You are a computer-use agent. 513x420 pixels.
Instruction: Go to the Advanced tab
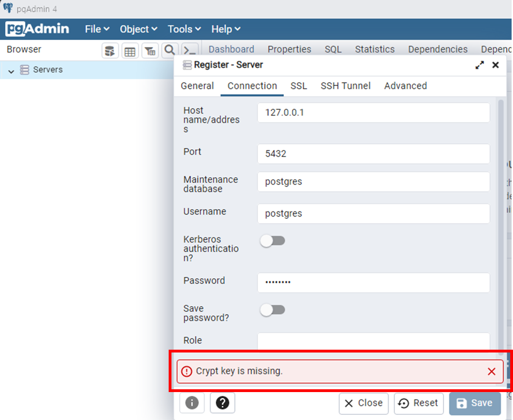(405, 86)
